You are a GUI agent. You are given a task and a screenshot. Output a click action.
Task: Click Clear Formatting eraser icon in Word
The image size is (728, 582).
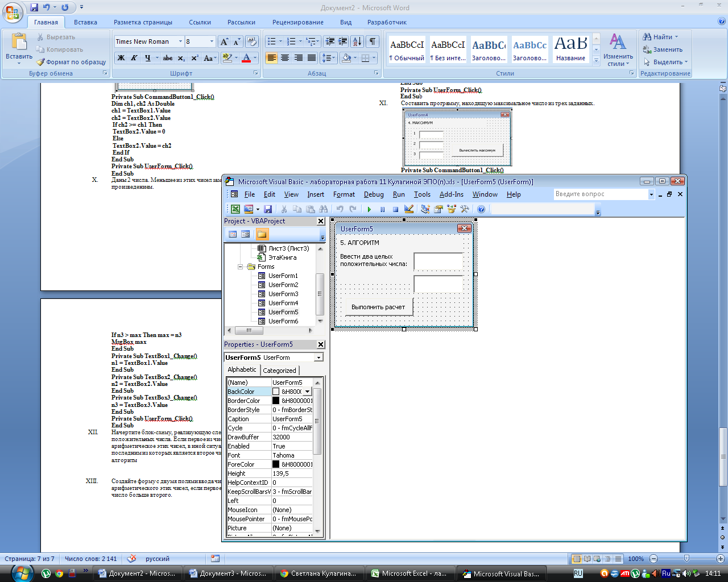coord(252,41)
